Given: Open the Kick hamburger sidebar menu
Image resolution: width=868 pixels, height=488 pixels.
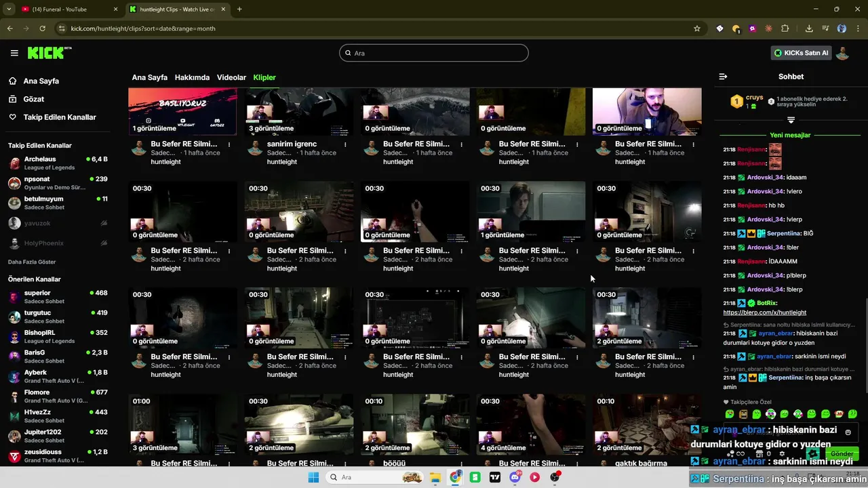Looking at the screenshot, I should click(14, 53).
